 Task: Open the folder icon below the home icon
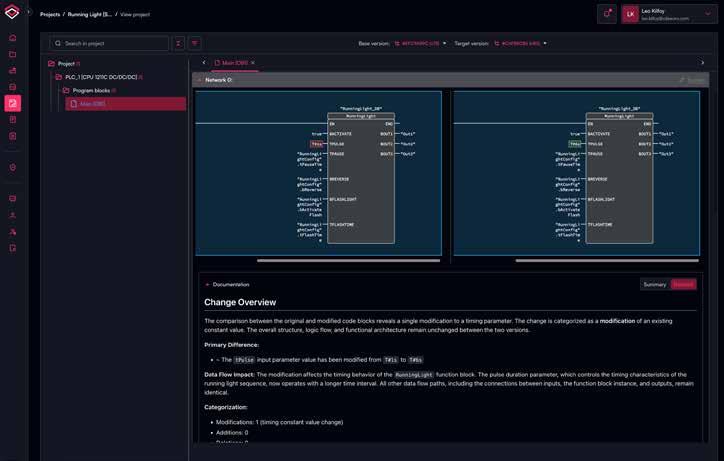[12, 54]
